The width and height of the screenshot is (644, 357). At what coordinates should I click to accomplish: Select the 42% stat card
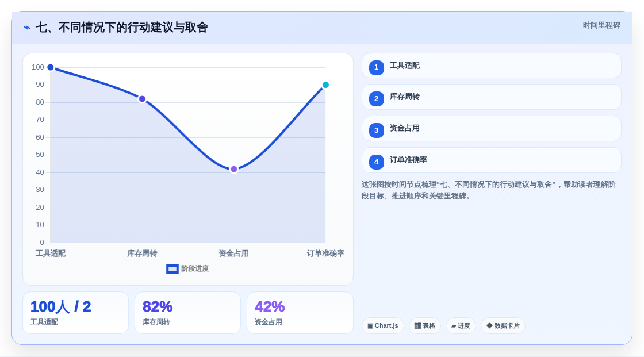tap(300, 313)
